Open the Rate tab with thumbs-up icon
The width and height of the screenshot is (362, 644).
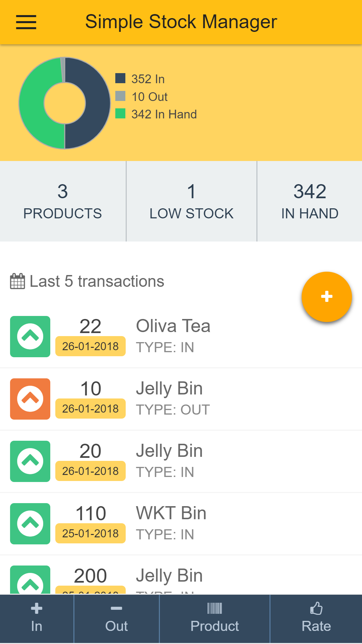(x=316, y=619)
